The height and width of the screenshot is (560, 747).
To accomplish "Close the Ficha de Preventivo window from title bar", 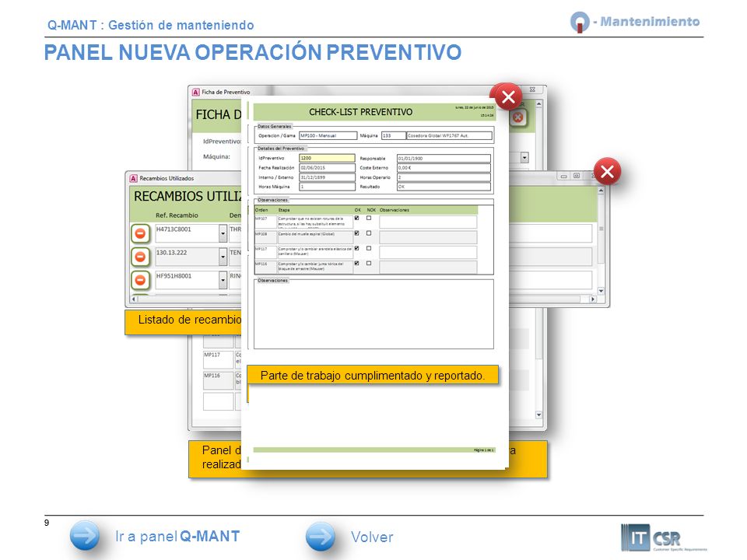I will click(532, 89).
